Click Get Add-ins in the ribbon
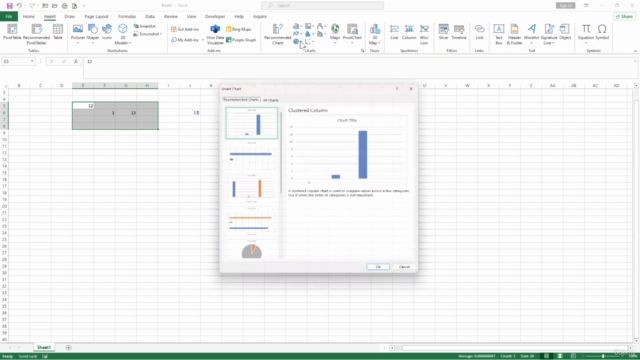 [x=185, y=29]
